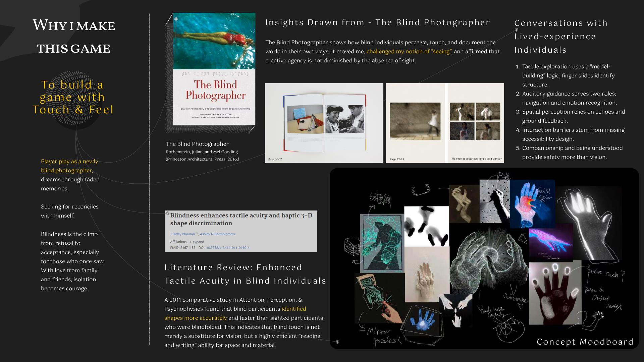The width and height of the screenshot is (644, 362).
Task: Open the DOI 10.3758 link
Action: [x=228, y=248]
